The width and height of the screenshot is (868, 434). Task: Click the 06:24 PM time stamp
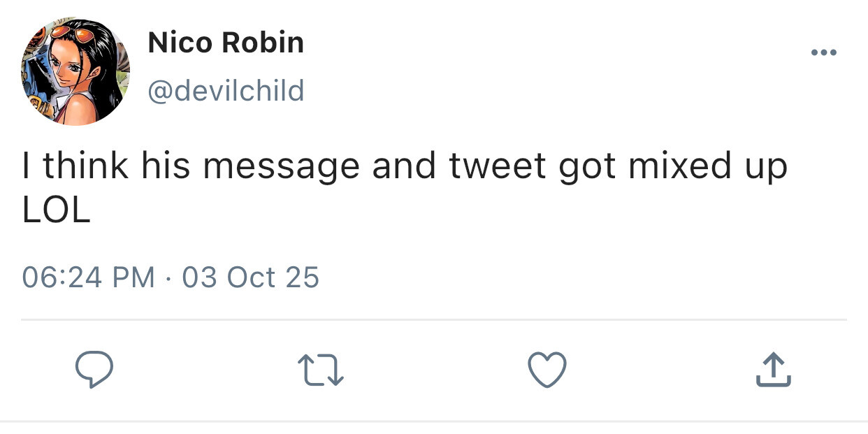pos(88,277)
